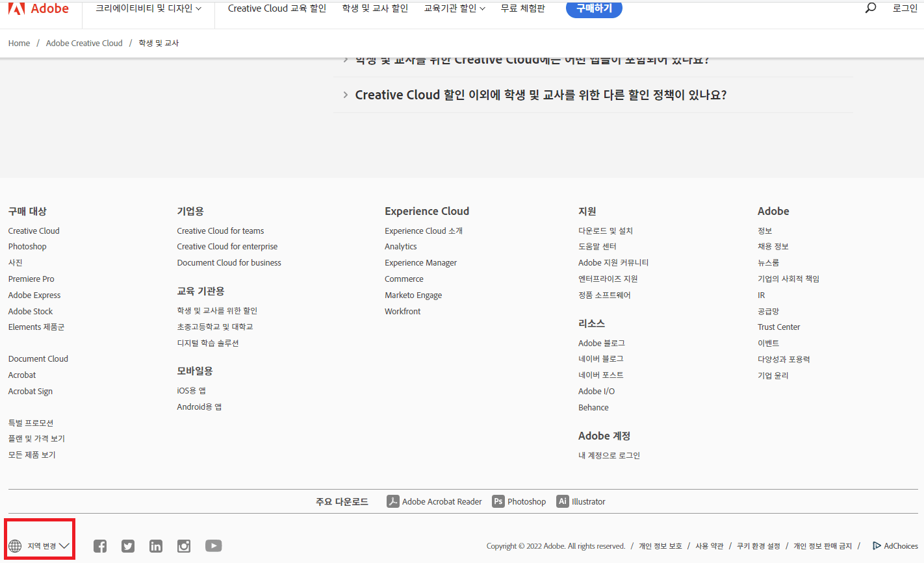Open Analytics footer link
The width and height of the screenshot is (924, 563).
[401, 247]
